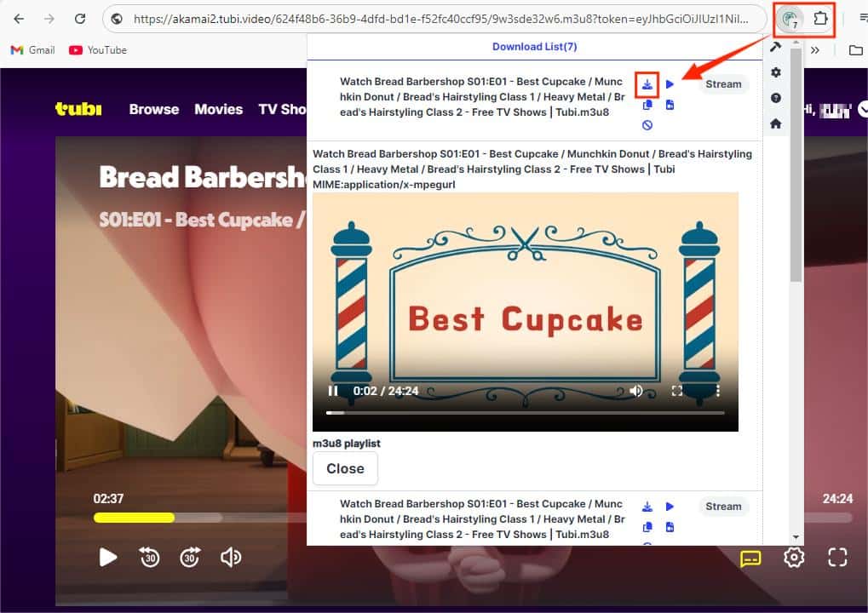Mute the video in the preview player

pyautogui.click(x=636, y=390)
